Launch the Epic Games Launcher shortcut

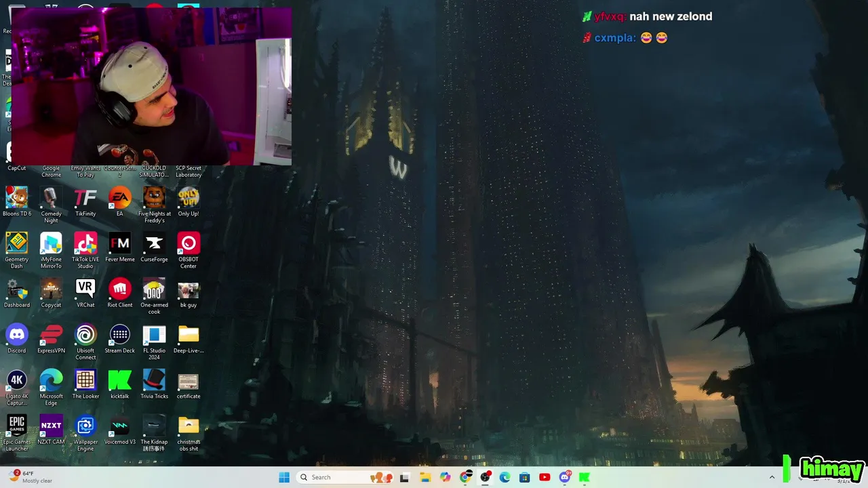17,433
